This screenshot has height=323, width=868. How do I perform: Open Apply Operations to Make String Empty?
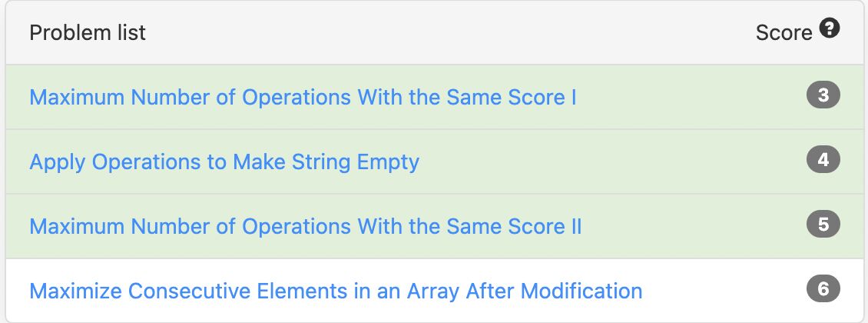(224, 162)
